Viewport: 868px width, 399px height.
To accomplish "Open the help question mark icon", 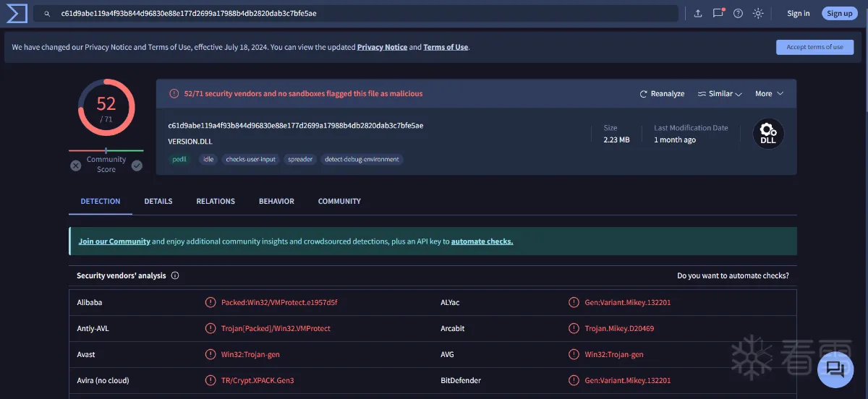I will (x=738, y=14).
